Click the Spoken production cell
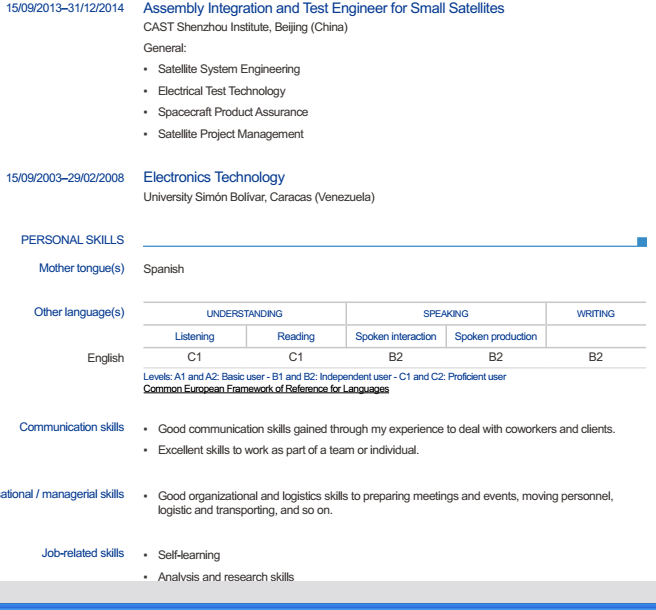The height and width of the screenshot is (610, 656). pos(496,337)
